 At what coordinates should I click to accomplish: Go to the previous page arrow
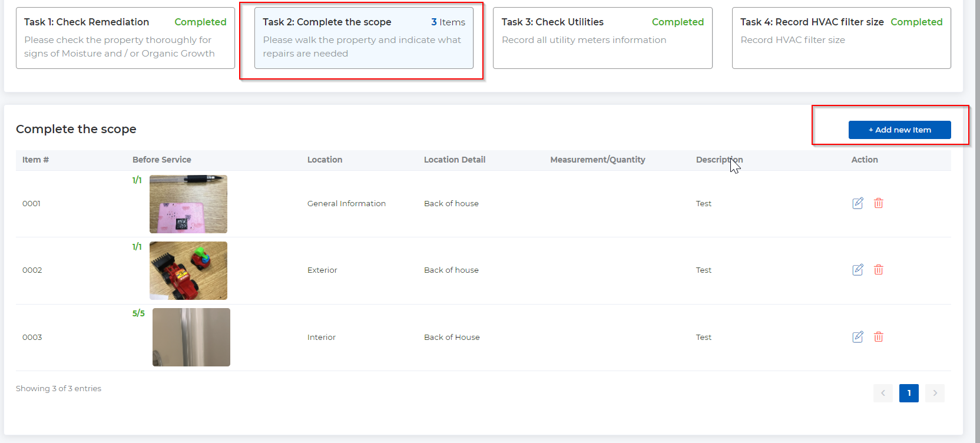click(883, 393)
